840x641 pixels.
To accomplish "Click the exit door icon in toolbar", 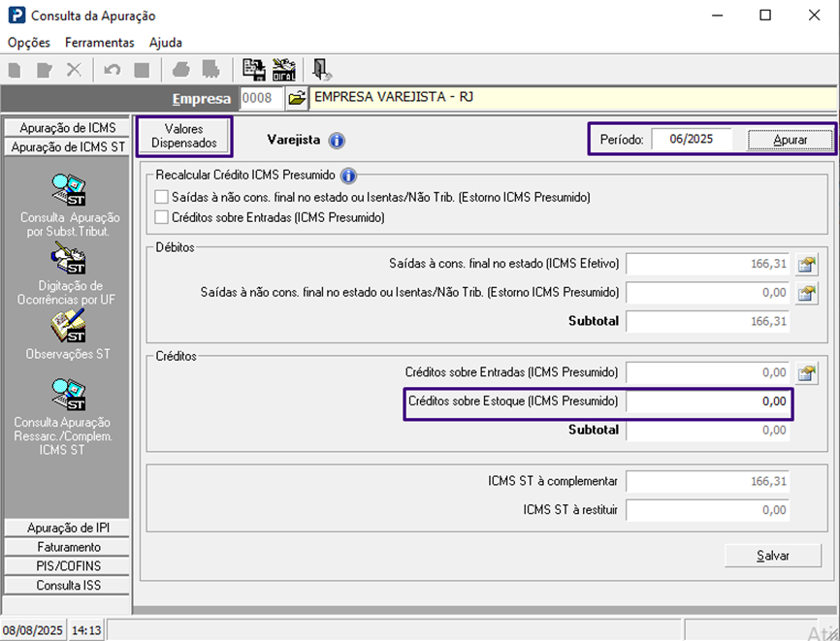I will (322, 70).
